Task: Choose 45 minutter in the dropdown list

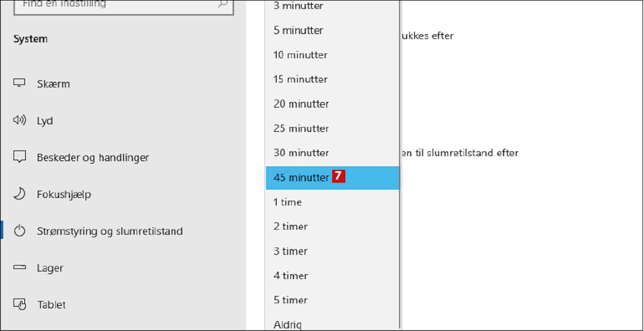Action: tap(333, 177)
